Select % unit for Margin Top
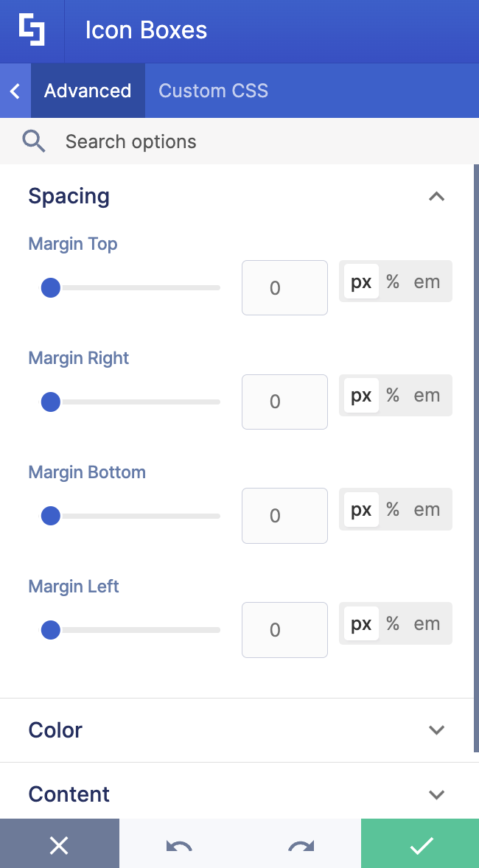The height and width of the screenshot is (868, 479). tap(394, 281)
